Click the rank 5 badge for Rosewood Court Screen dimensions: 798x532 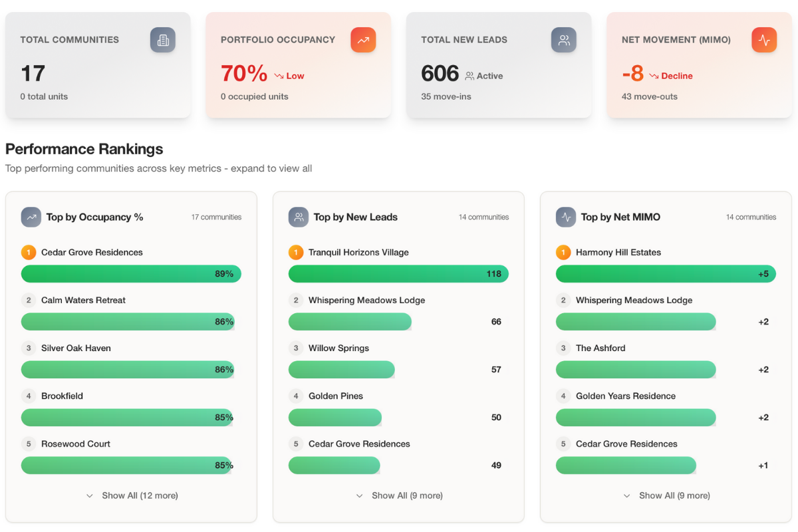[29, 444]
